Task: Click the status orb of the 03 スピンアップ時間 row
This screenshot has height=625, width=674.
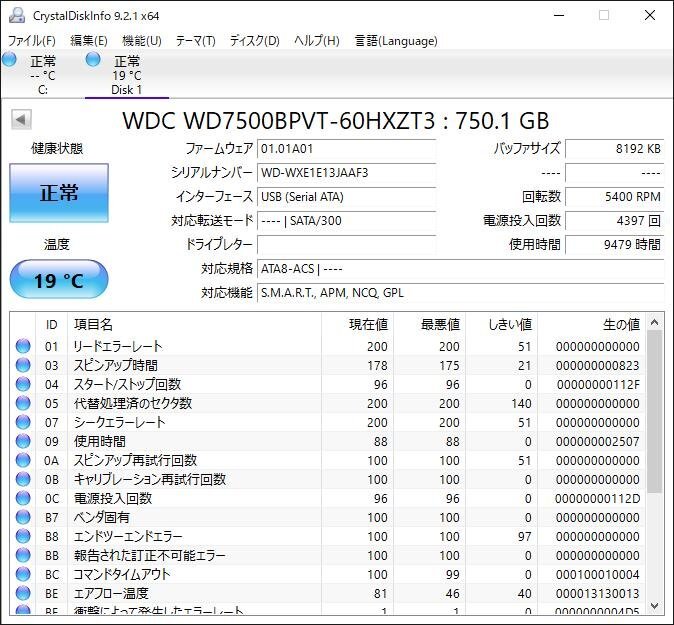Action: [23, 365]
